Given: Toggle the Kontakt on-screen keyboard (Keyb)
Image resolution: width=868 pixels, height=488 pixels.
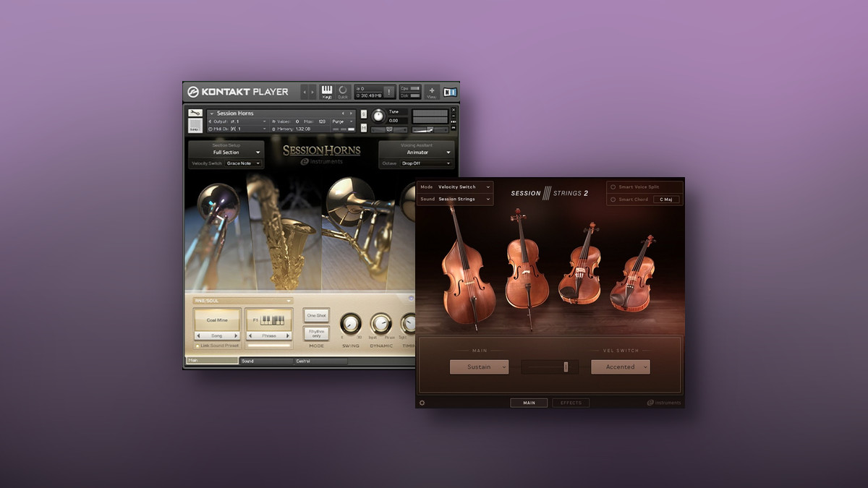Looking at the screenshot, I should [x=327, y=92].
